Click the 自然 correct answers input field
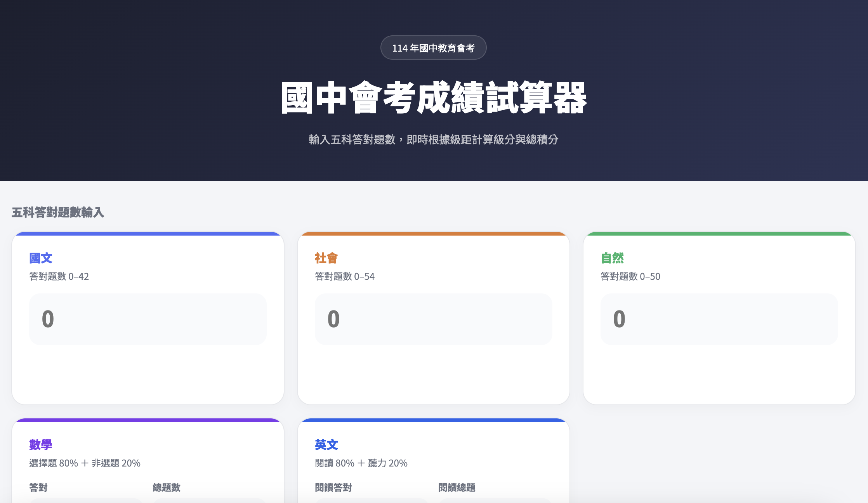This screenshot has height=503, width=868. coord(719,319)
